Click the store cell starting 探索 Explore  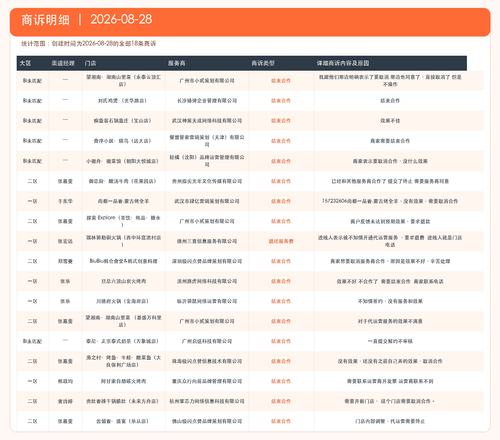[123, 221]
